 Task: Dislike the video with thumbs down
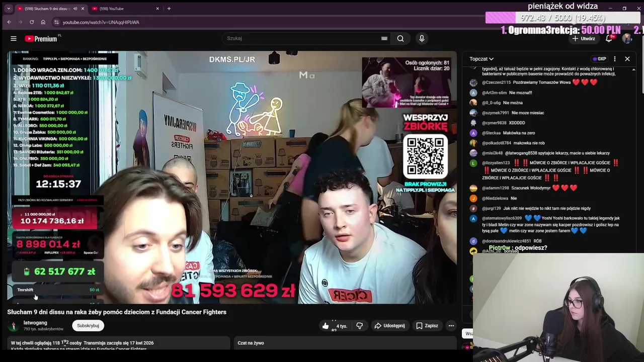point(359,326)
